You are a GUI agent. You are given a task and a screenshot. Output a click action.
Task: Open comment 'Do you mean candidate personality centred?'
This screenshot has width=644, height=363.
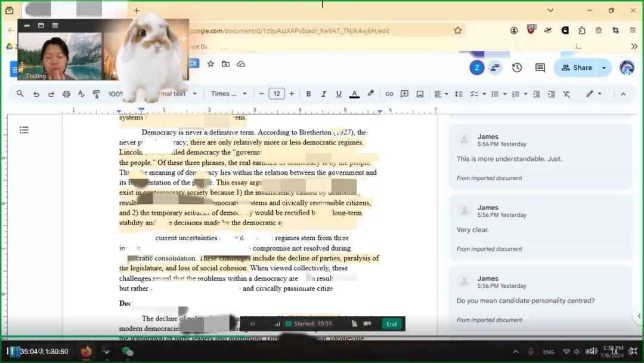click(540, 298)
